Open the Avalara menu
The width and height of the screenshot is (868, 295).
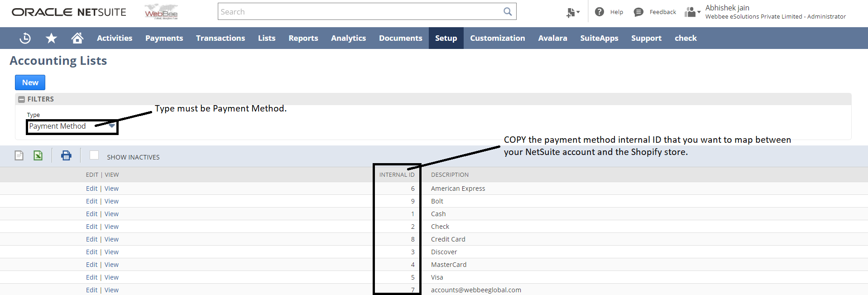(x=552, y=38)
